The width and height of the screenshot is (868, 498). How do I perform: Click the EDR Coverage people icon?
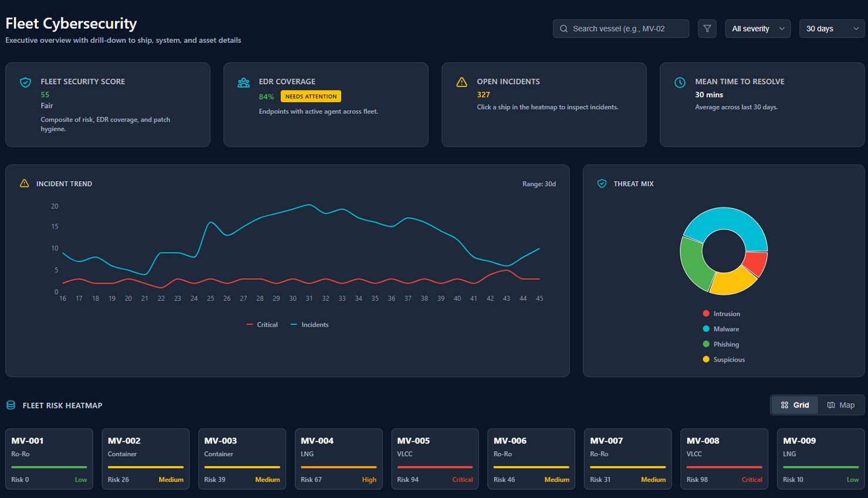click(x=243, y=82)
